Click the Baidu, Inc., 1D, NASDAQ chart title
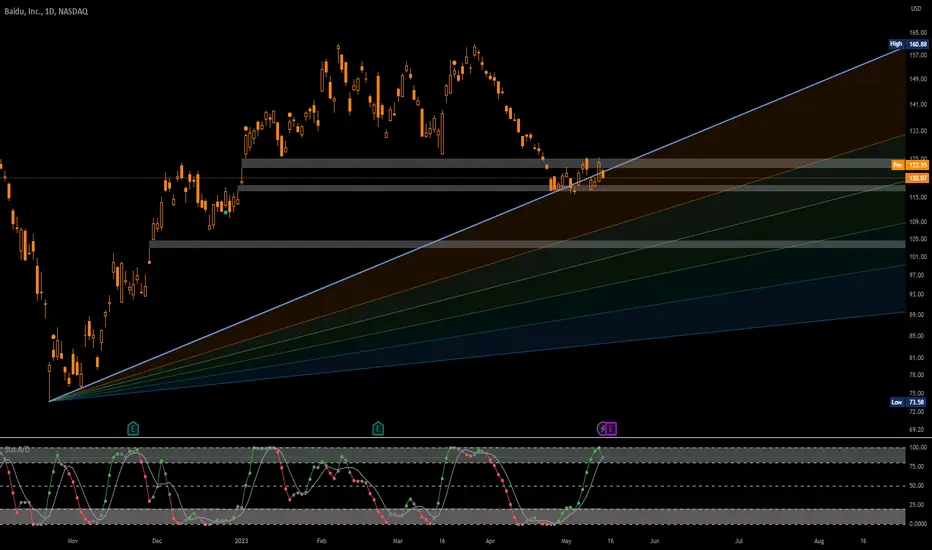The image size is (932, 550). [46, 11]
